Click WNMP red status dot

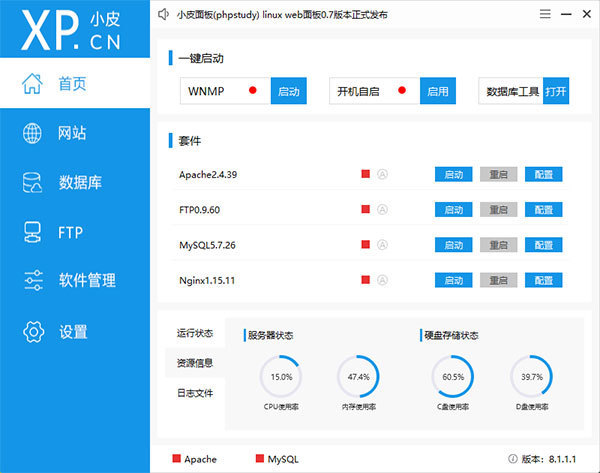point(253,90)
